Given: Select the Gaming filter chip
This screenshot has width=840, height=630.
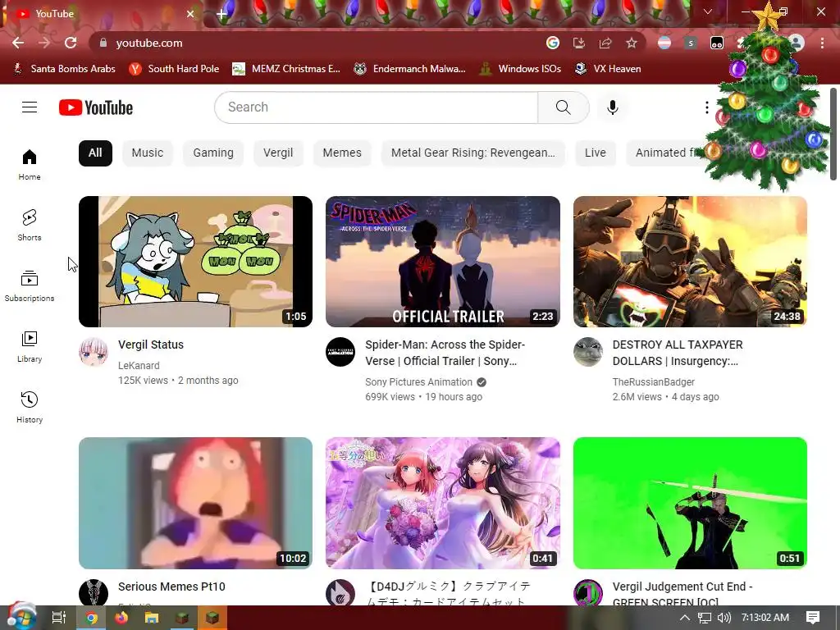Looking at the screenshot, I should pos(213,153).
